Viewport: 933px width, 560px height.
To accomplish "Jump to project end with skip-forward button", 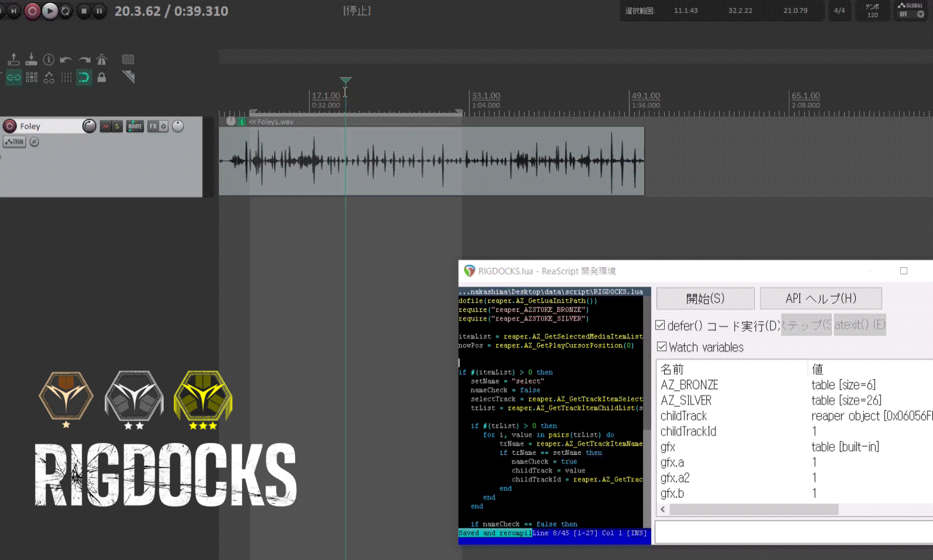I will point(13,11).
